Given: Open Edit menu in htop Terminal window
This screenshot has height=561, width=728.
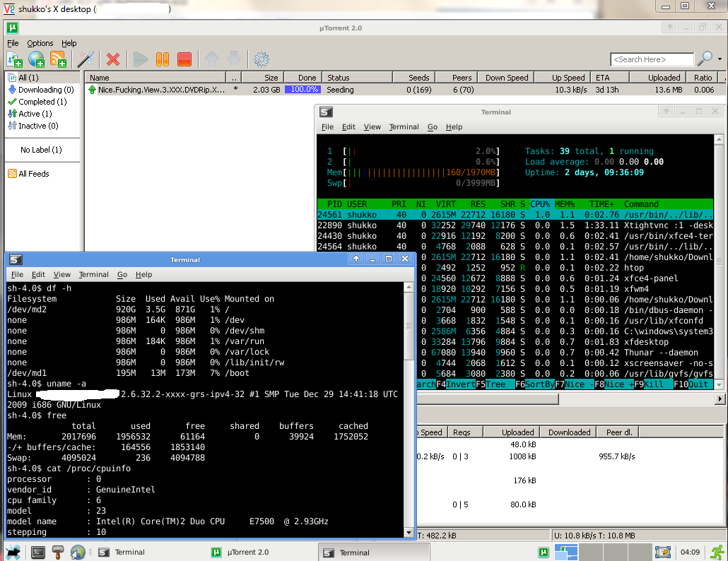Looking at the screenshot, I should click(348, 126).
